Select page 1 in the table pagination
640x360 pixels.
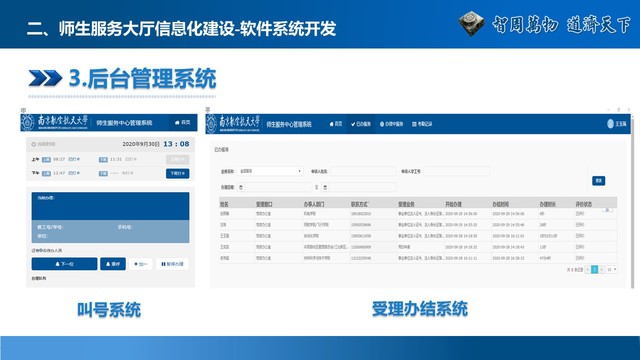point(595,269)
